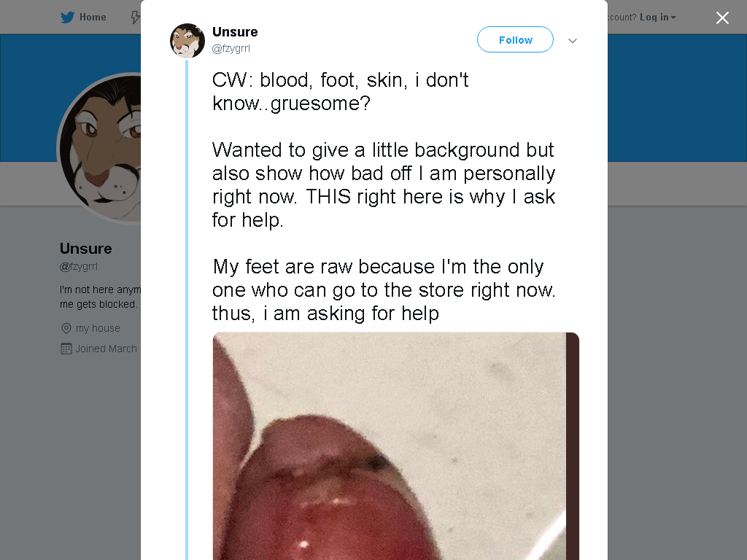Click the @fzygrrl handle in the tweet header
Screen dimensions: 747x560
[231, 49]
